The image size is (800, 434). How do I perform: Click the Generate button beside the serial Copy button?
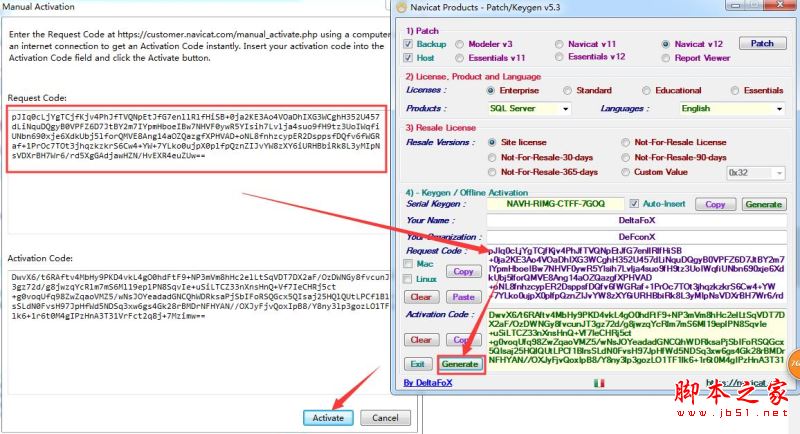(764, 204)
